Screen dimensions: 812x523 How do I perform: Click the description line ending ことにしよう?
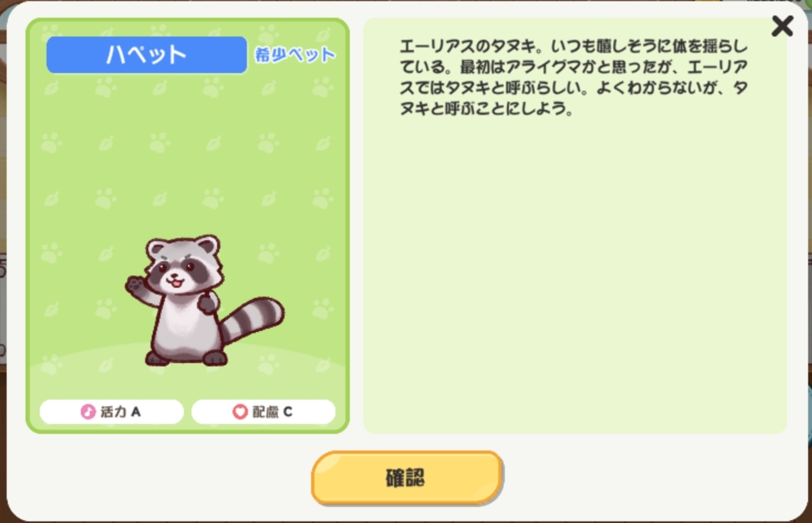(x=486, y=108)
